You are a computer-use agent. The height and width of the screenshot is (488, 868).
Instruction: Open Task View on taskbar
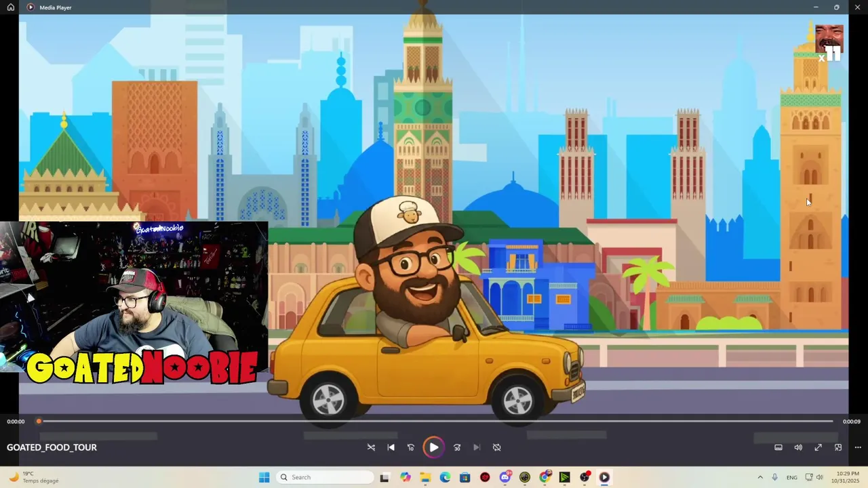(x=384, y=477)
